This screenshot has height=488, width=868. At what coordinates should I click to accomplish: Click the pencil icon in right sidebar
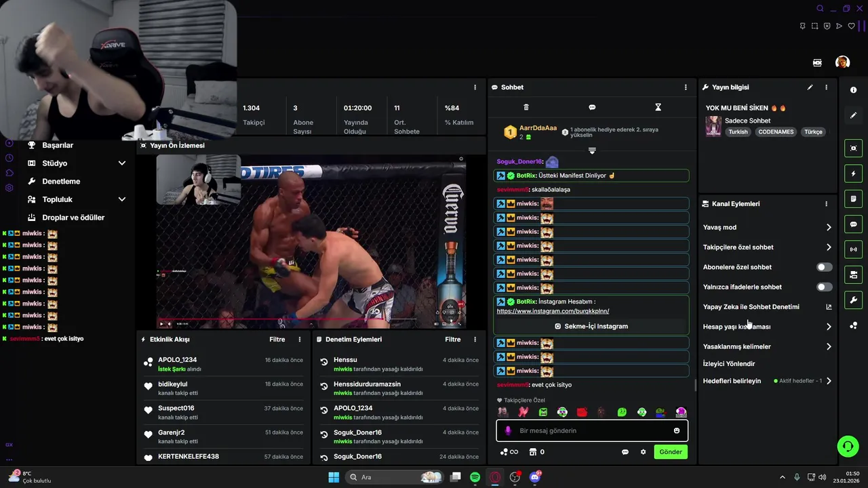pyautogui.click(x=853, y=115)
